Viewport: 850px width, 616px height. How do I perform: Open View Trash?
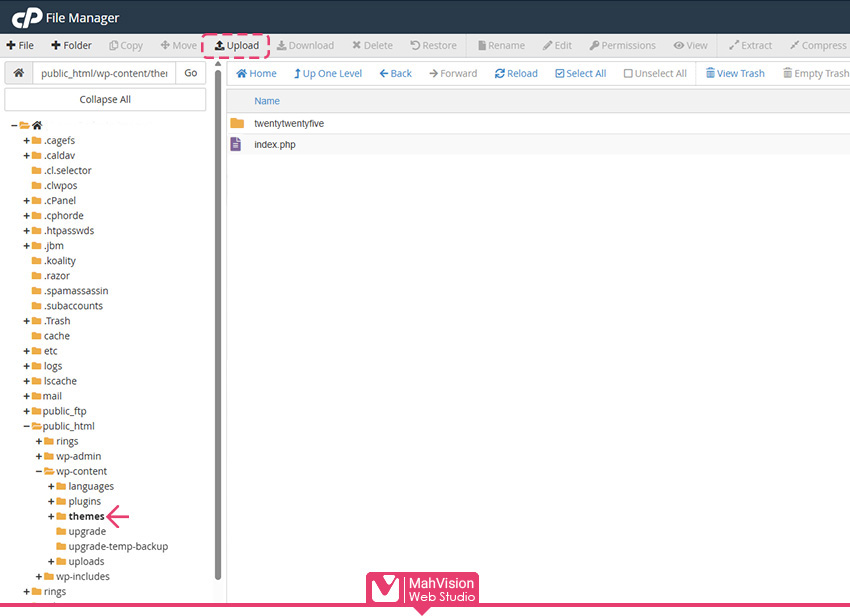(735, 73)
